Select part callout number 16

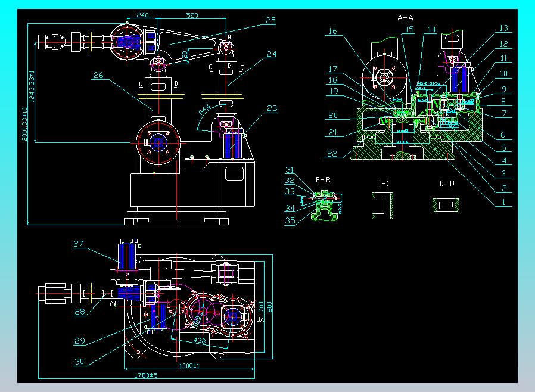(332, 32)
